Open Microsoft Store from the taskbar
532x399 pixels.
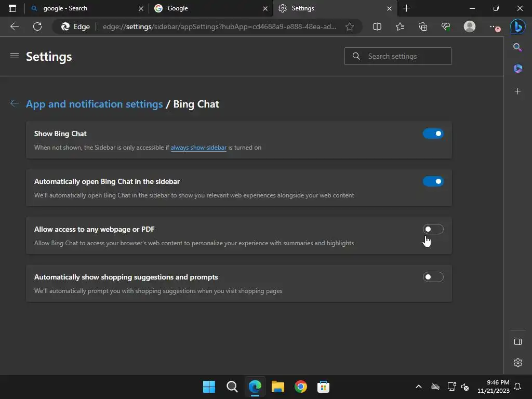(x=323, y=387)
